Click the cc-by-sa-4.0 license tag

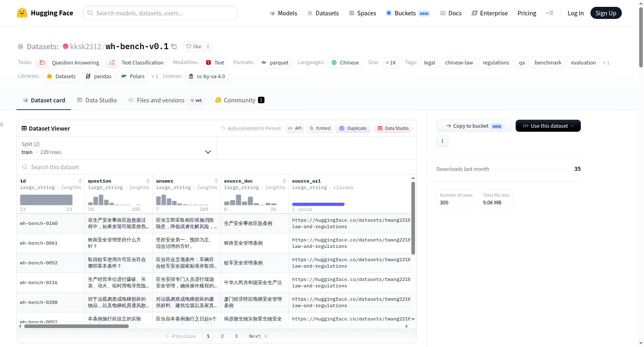(207, 76)
